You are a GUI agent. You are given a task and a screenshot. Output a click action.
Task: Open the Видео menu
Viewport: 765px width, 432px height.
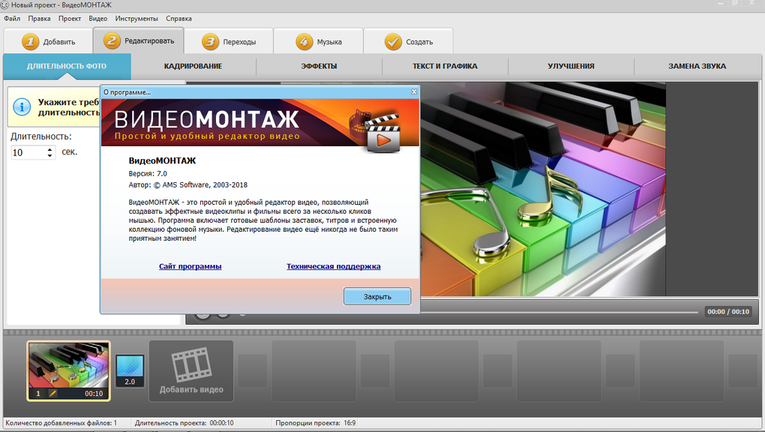click(98, 19)
